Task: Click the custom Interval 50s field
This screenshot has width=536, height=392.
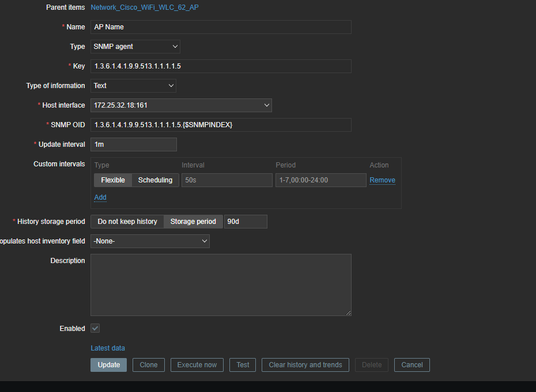Action: click(x=227, y=180)
